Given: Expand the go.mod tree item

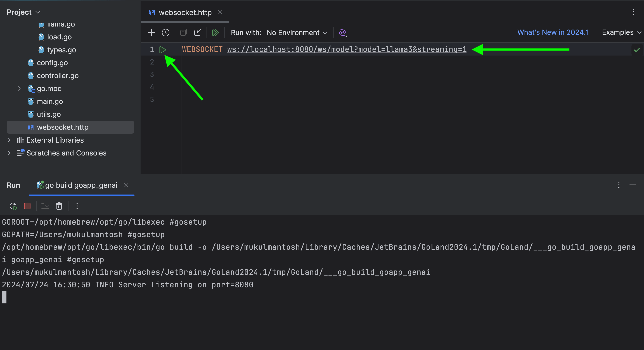Looking at the screenshot, I should [18, 88].
